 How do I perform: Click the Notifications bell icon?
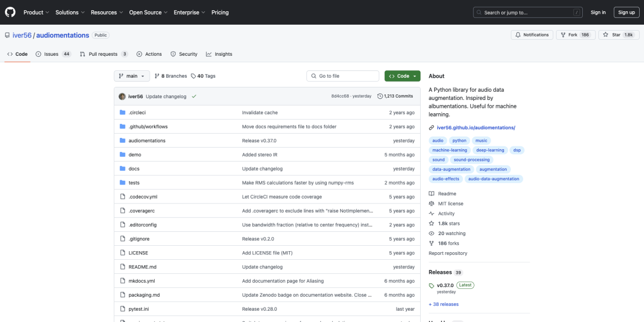click(x=518, y=35)
